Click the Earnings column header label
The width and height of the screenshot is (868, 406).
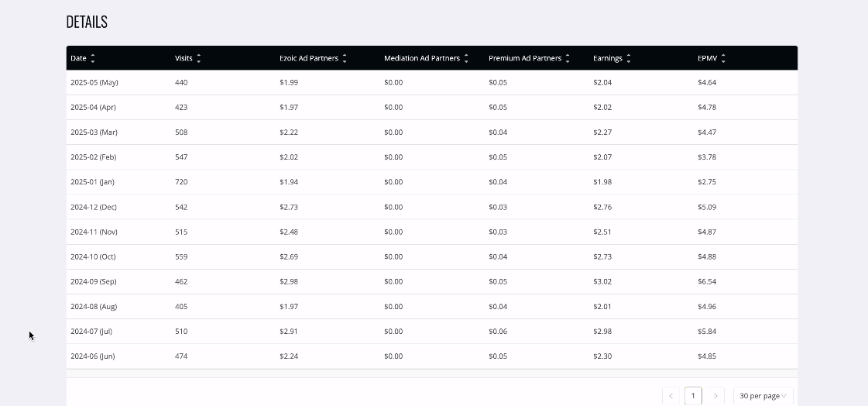tap(608, 58)
